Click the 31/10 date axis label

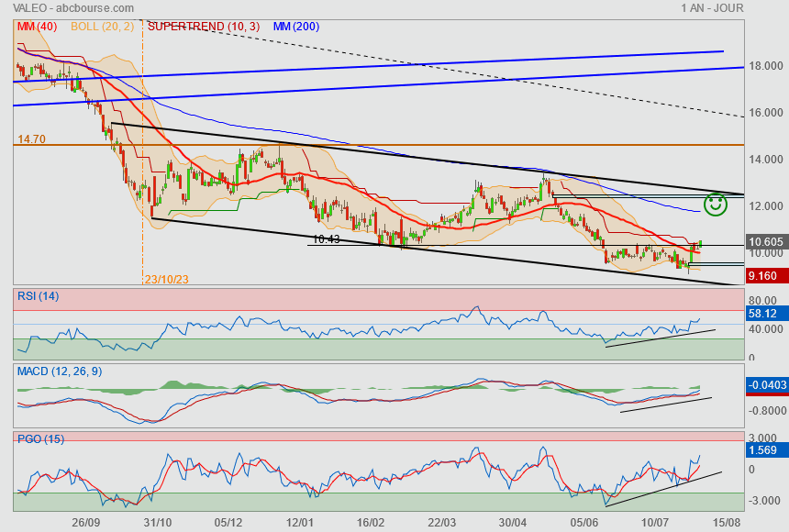[158, 523]
